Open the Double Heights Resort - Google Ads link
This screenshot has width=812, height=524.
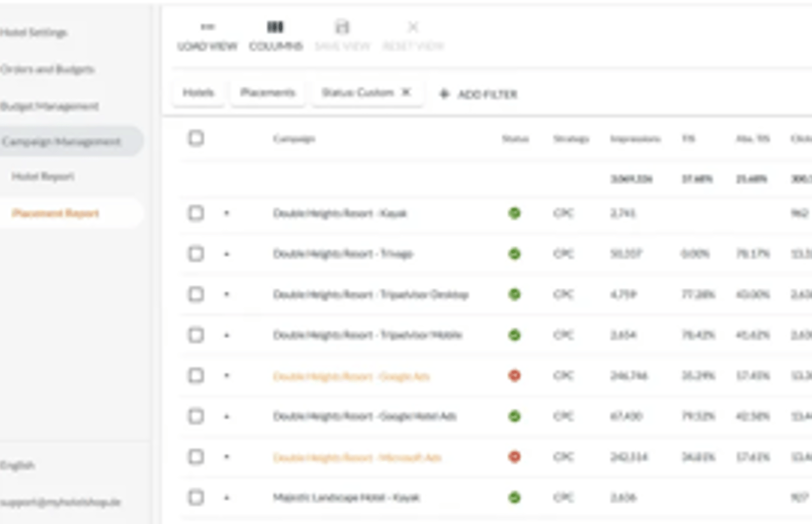[x=351, y=376]
